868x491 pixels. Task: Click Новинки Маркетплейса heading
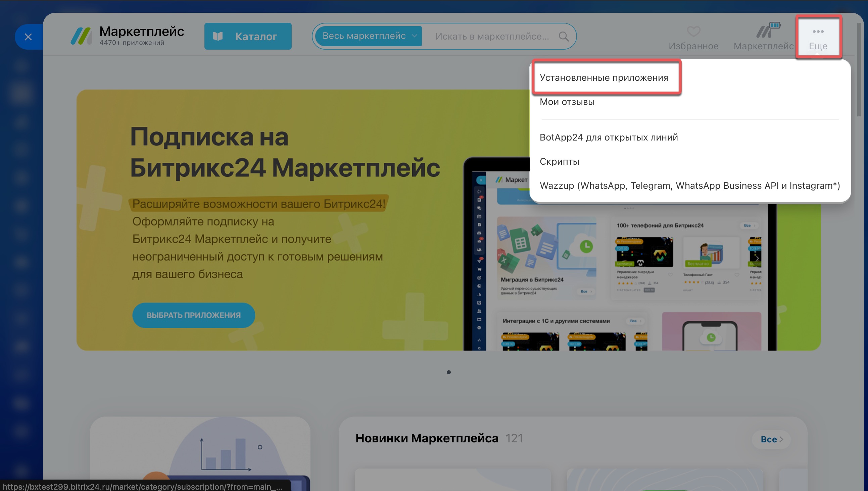click(427, 438)
